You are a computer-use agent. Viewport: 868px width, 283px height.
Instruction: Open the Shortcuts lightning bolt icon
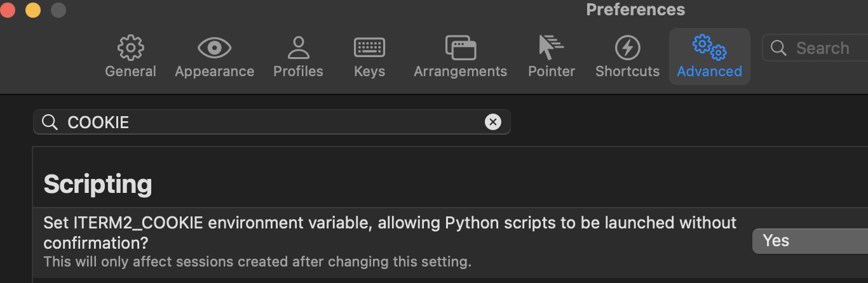pos(627,48)
